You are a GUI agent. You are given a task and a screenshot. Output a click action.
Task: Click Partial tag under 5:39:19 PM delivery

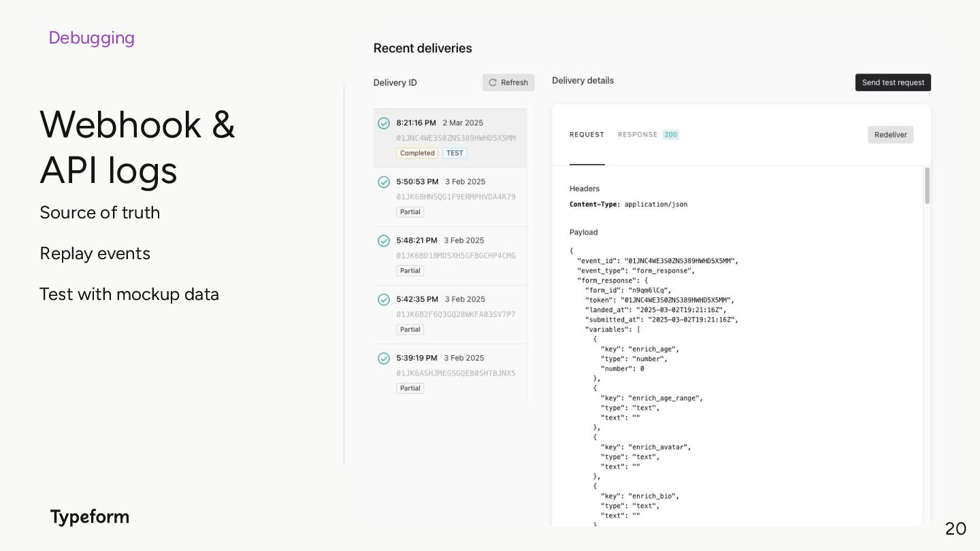[x=410, y=388]
